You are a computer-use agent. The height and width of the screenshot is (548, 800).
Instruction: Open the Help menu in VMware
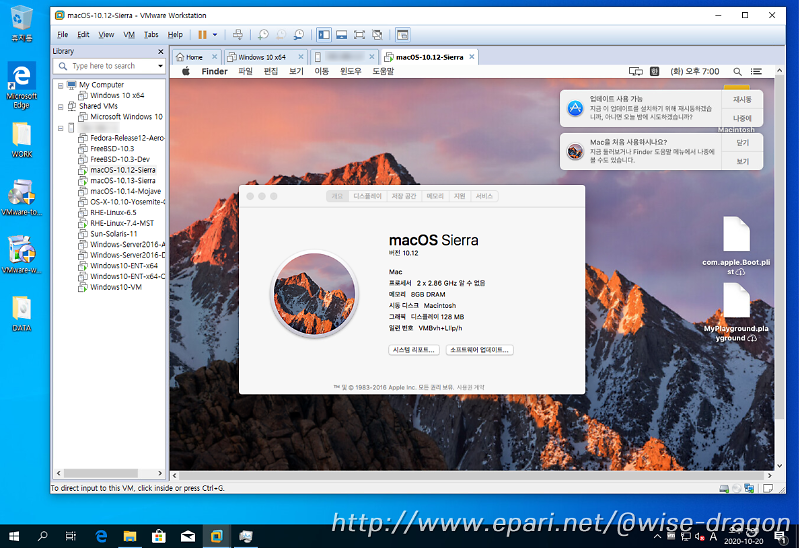pos(175,35)
